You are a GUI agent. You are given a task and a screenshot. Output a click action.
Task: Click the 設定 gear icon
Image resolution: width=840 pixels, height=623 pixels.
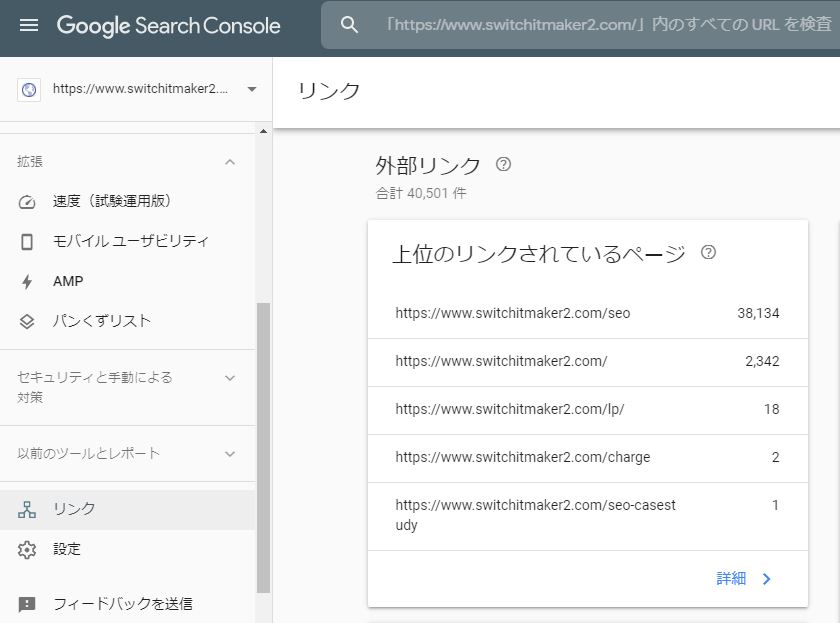pyautogui.click(x=27, y=550)
